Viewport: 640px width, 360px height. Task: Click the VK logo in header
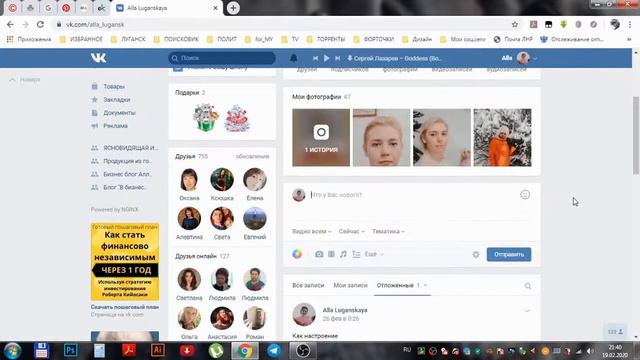click(98, 58)
